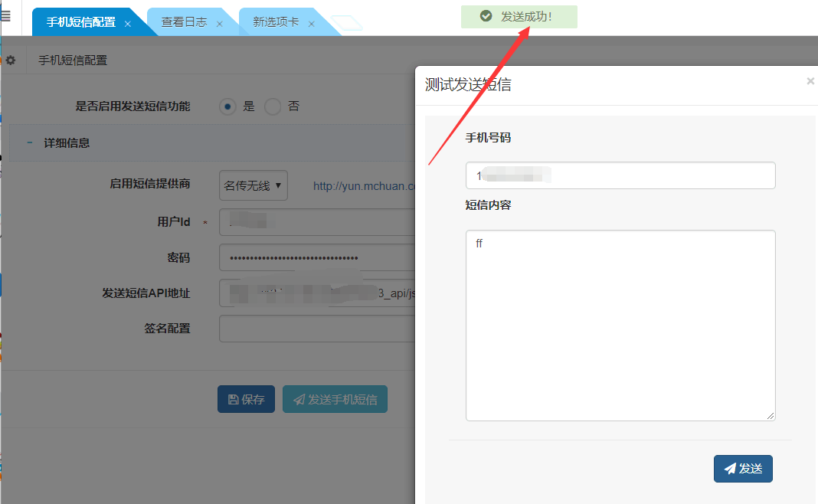Image resolution: width=818 pixels, height=504 pixels.
Task: Click into the 短信内容 text area
Action: tap(620, 325)
